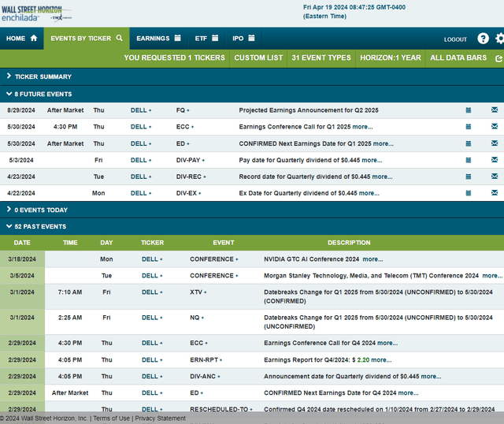The width and height of the screenshot is (504, 424).
Task: Open the Earnings tab
Action: 159,39
